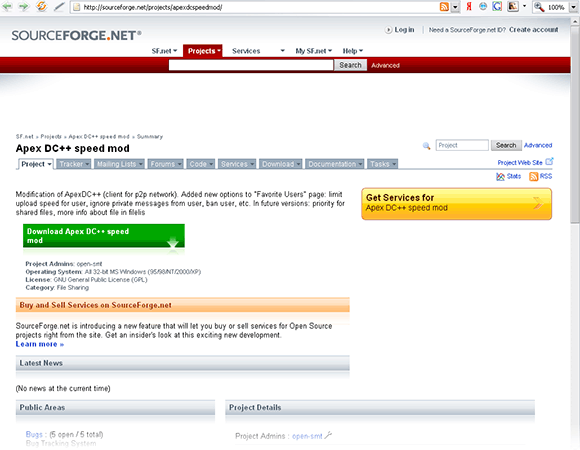
Task: Click the green Download Apex DC++ speed mod button
Action: coord(104,236)
